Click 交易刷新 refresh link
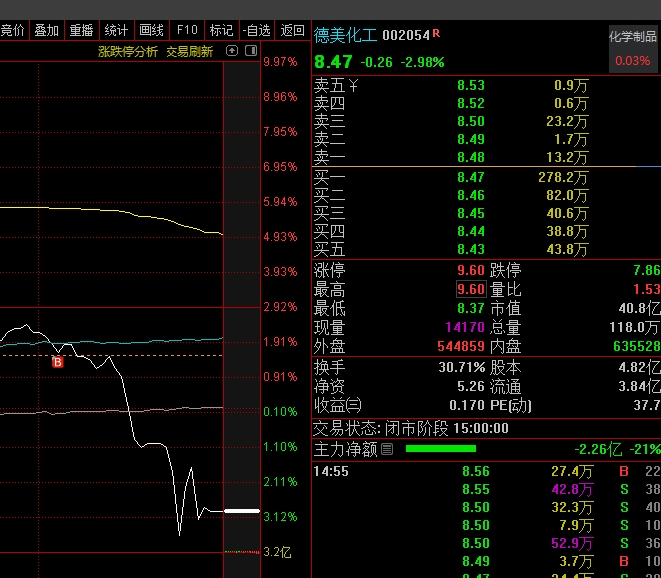661x578 pixels. click(190, 52)
